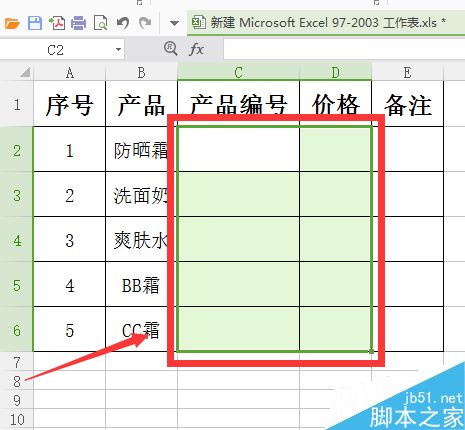Image resolution: width=465 pixels, height=430 pixels.
Task: Click cell containing 防晒霜
Action: point(141,149)
